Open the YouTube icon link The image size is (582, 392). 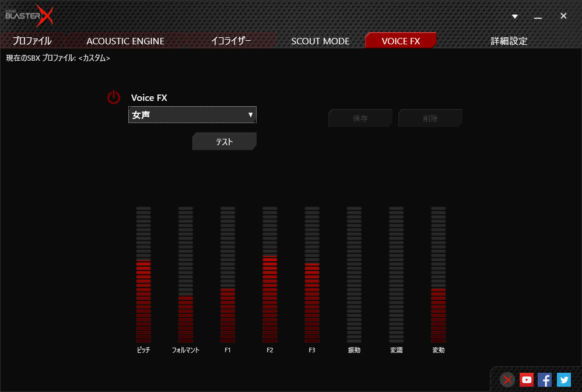click(527, 380)
